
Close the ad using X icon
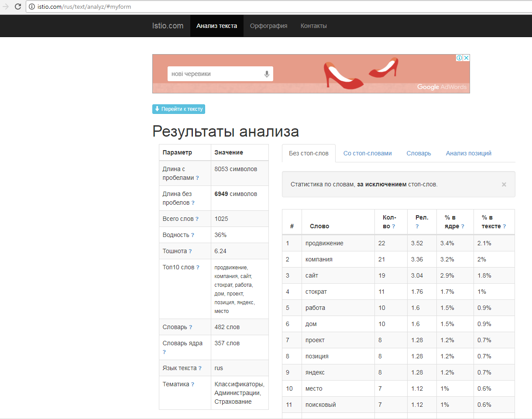click(466, 58)
